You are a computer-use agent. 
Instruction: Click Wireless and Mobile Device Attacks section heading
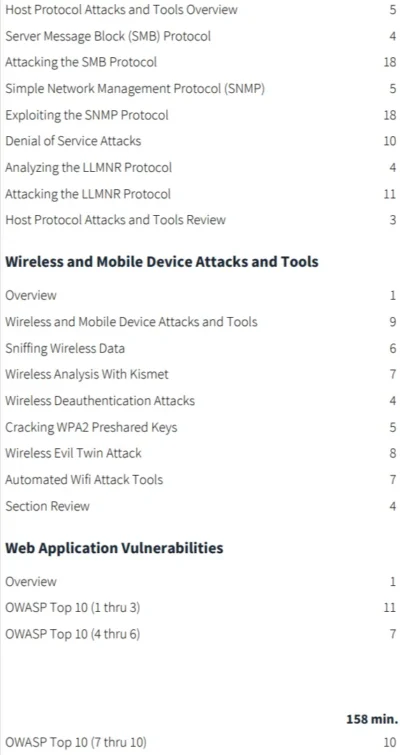tap(162, 261)
